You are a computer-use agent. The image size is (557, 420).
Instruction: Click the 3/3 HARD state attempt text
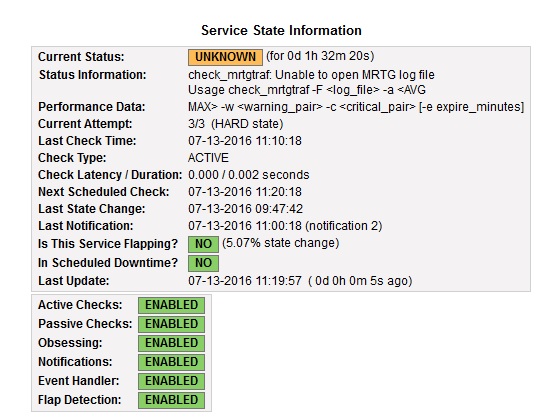(x=236, y=124)
